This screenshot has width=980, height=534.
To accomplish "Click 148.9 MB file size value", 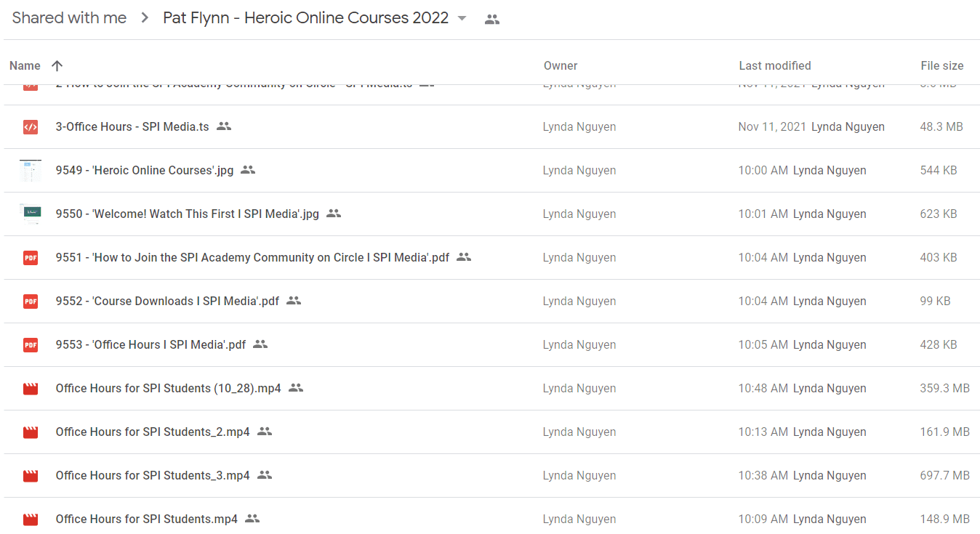I will (945, 519).
